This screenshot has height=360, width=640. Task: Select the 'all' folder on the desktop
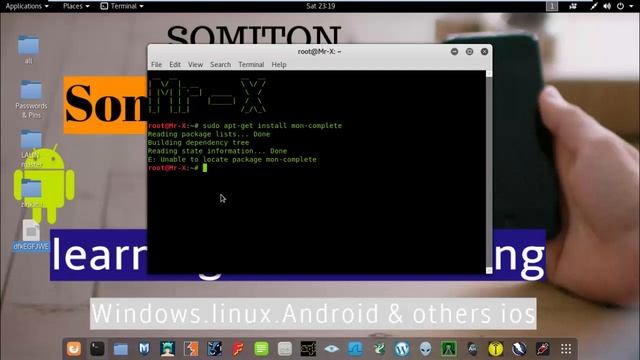pos(29,50)
